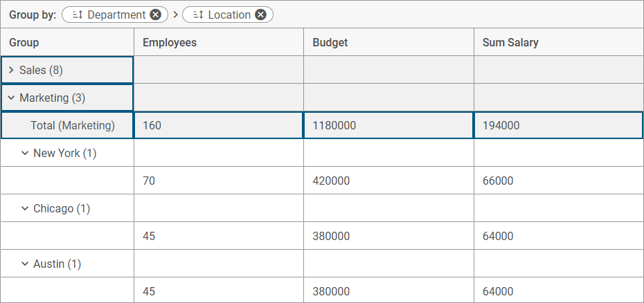Click the sort icon on Department chip
Screen dimensions: 644x303
[78, 15]
